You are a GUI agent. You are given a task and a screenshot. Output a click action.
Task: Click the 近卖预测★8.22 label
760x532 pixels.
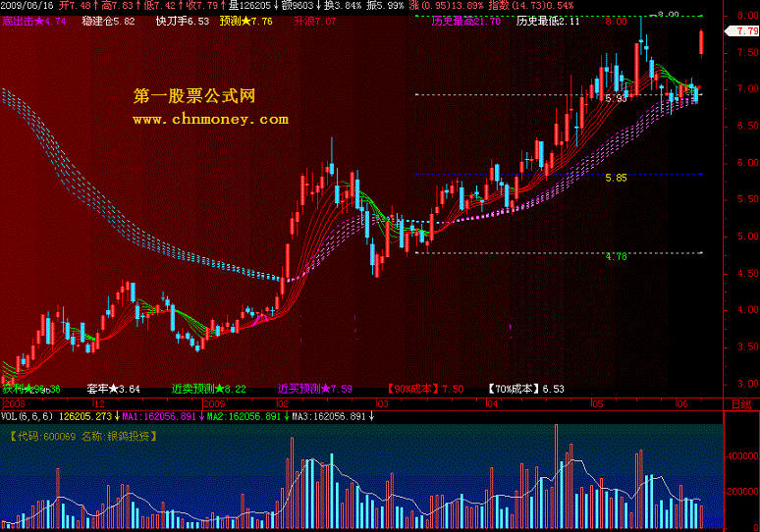tap(209, 389)
